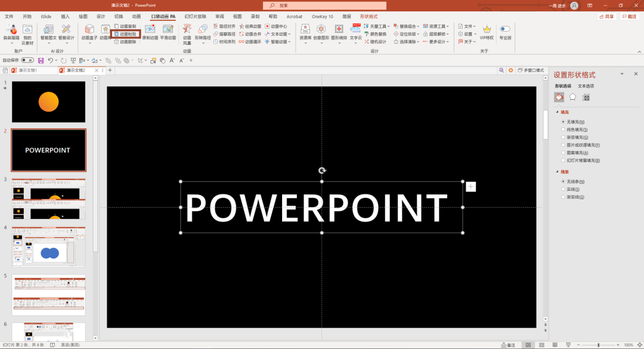Switch to 文本选项 text options tab

coord(586,87)
